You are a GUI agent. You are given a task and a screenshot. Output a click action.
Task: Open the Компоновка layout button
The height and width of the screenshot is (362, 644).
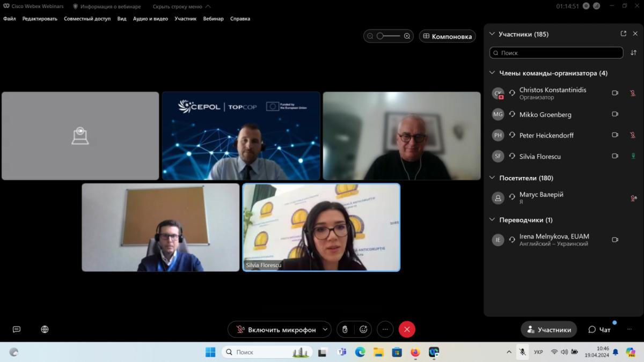pos(448,36)
